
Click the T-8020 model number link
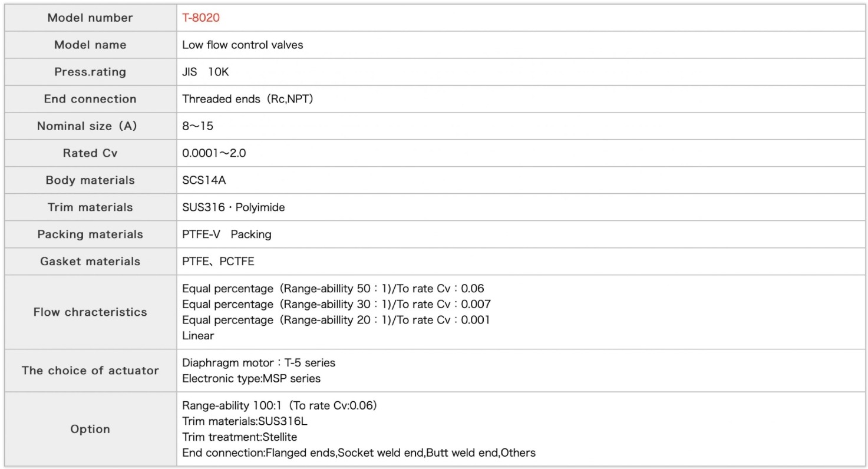point(201,18)
